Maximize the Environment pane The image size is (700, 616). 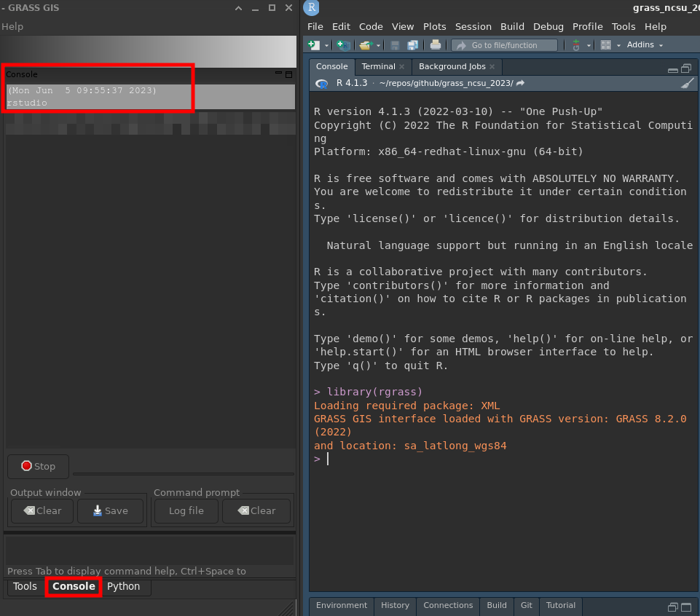[686, 607]
